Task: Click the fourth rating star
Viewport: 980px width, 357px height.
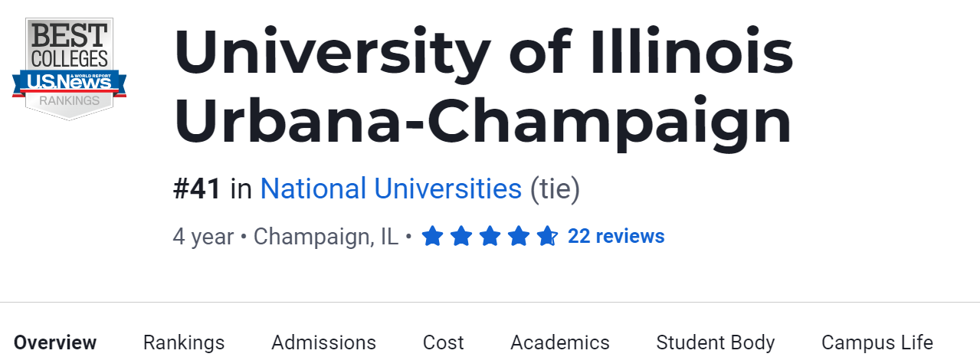Action: click(518, 236)
